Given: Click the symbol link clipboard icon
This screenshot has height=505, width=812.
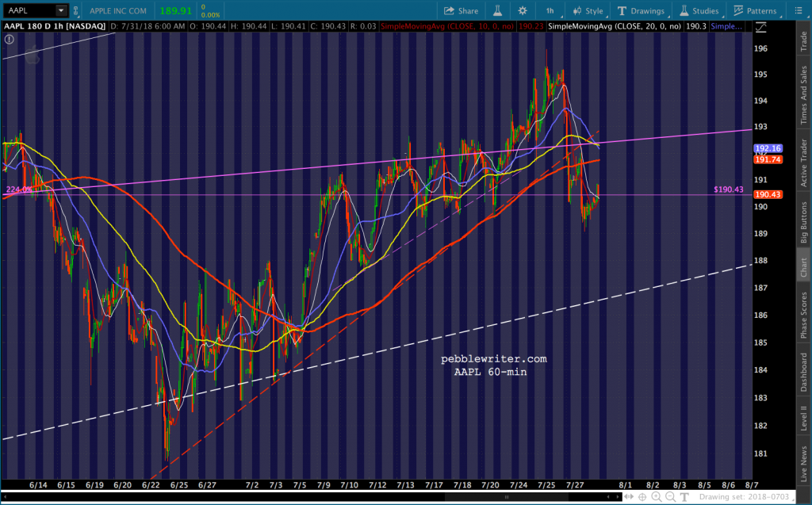Looking at the screenshot, I should tap(76, 10).
